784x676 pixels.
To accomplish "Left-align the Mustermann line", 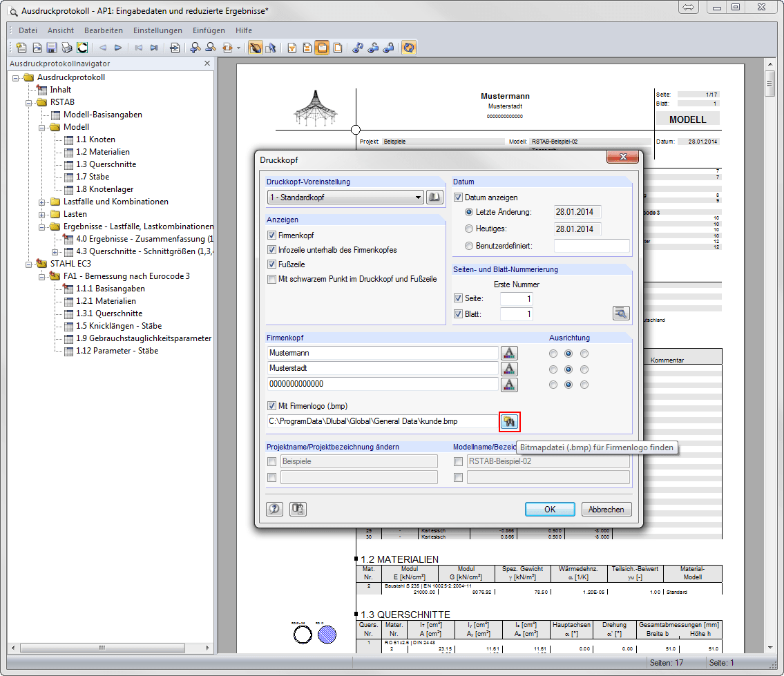I will [553, 354].
